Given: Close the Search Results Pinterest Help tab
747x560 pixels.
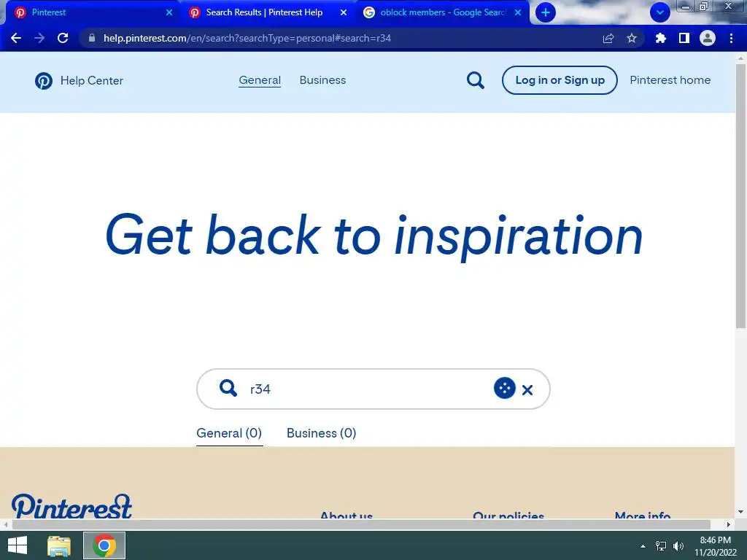Looking at the screenshot, I should coord(344,12).
